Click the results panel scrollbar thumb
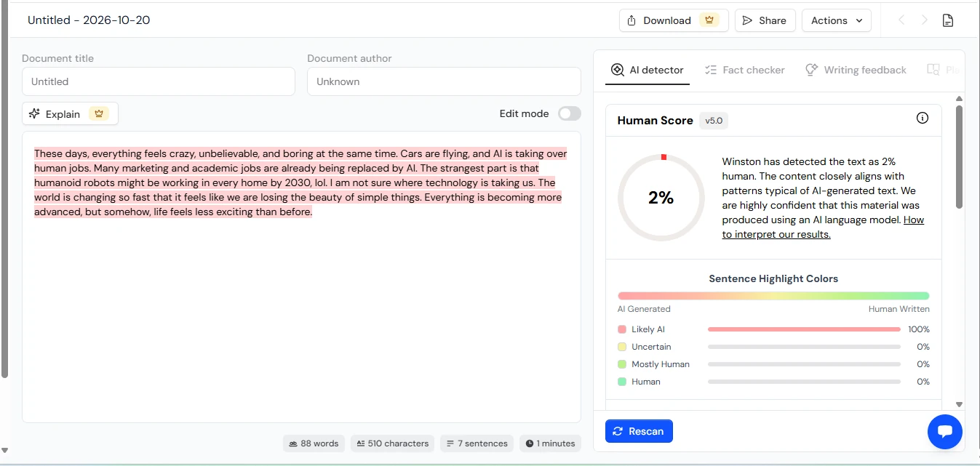This screenshot has height=466, width=980. pos(959,157)
